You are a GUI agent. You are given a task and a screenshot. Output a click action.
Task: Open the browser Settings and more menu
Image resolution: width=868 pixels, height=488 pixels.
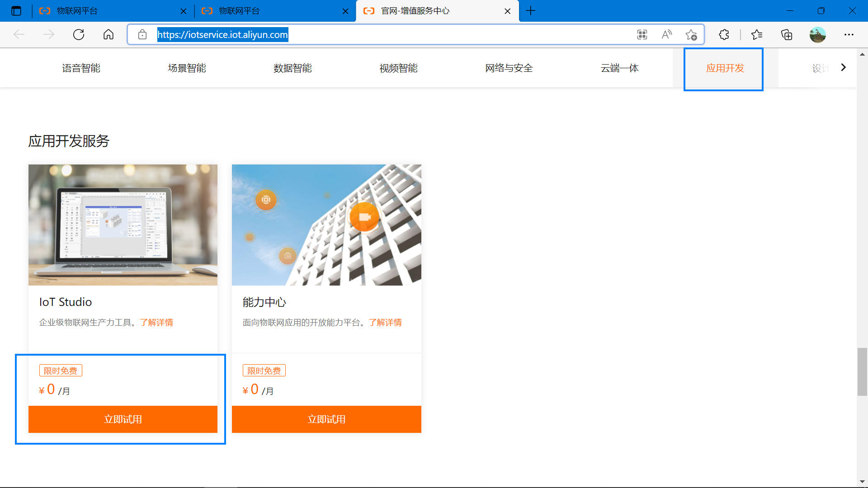[x=849, y=34]
